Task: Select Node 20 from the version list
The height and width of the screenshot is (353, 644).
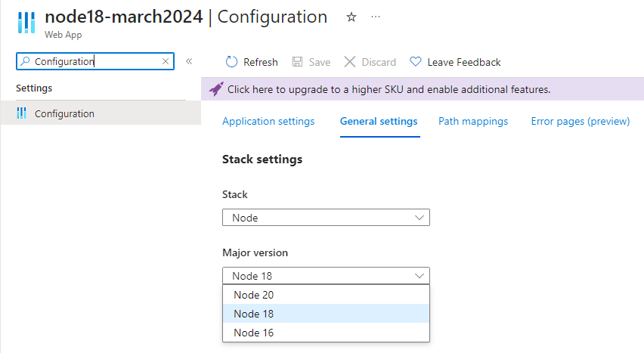Action: 326,295
